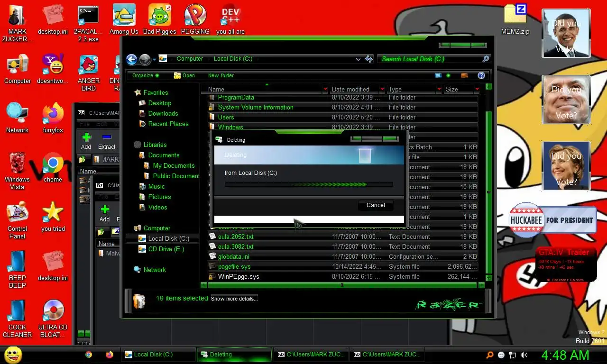Select the 2PACAL 2.3.exe desktop icon
607x364 pixels.
[88, 23]
